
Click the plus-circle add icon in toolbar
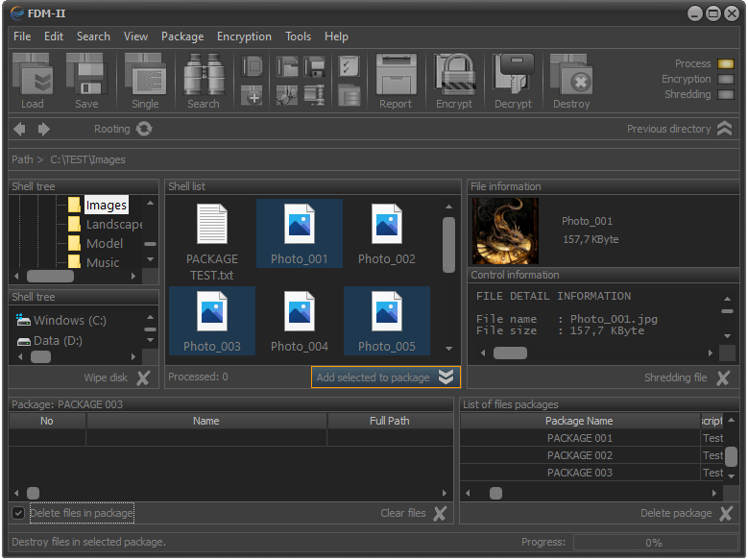point(252,95)
